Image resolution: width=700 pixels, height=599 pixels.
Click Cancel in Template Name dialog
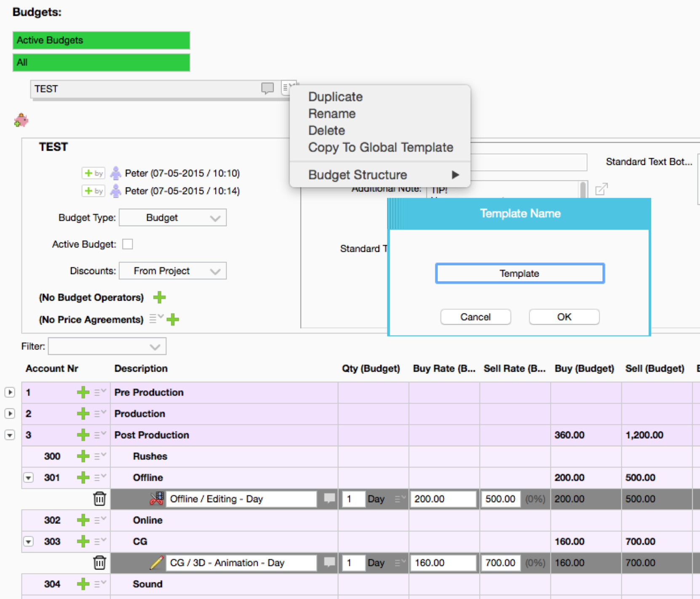pos(476,317)
